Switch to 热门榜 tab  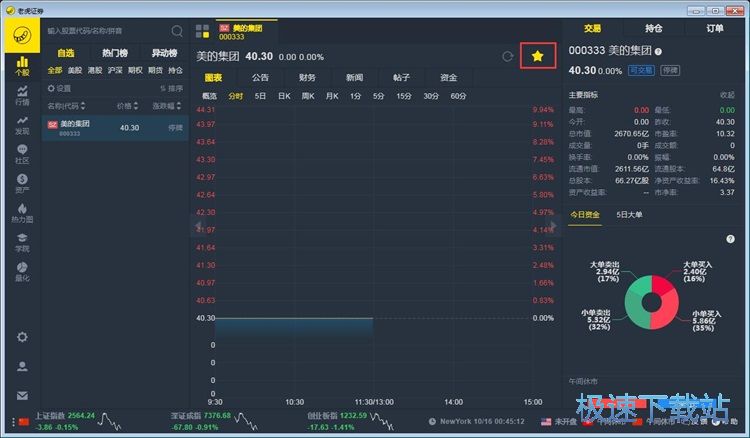click(115, 53)
